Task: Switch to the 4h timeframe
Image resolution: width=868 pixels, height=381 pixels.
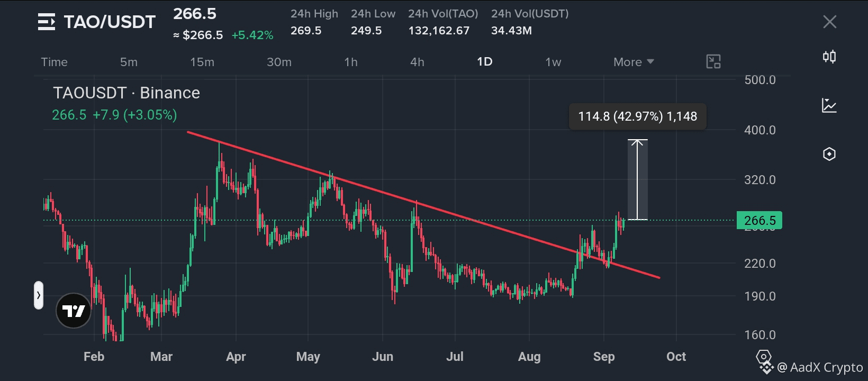Action: [417, 62]
